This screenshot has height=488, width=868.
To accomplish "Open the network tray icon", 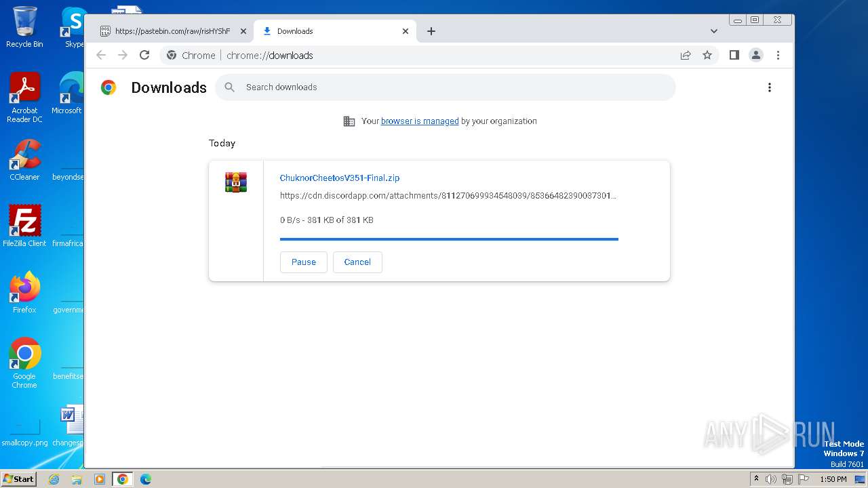I will pos(787,479).
